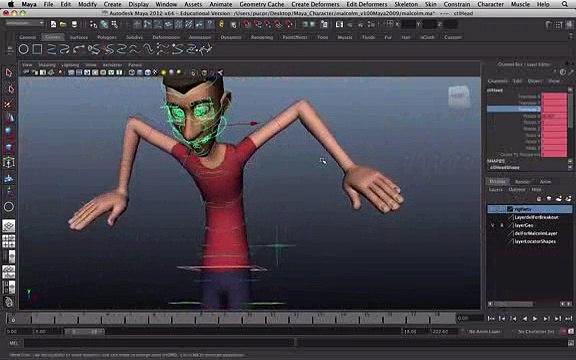Viewport: 576px width, 360px height.
Task: Click the range slider bar handle
Action: click(x=85, y=331)
